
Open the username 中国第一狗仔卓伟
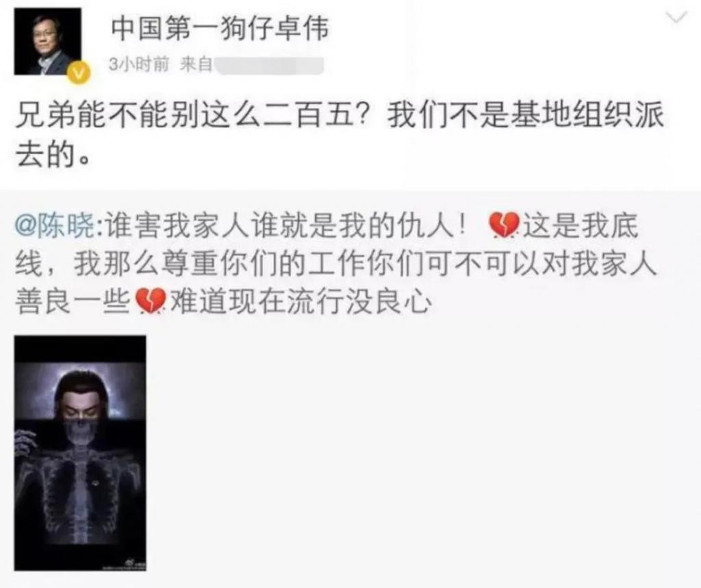pyautogui.click(x=220, y=29)
